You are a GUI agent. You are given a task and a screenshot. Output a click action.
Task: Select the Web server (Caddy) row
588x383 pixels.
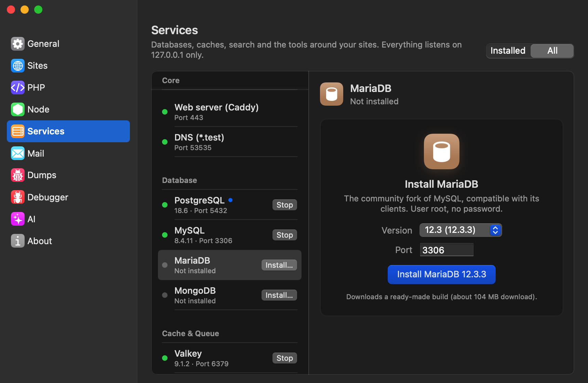point(230,112)
